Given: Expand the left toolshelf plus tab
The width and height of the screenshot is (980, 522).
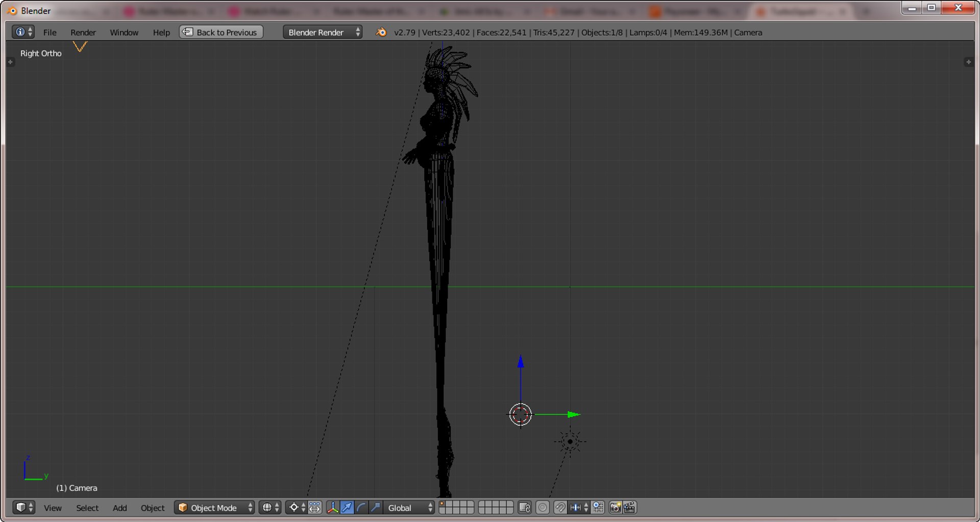Looking at the screenshot, I should 10,62.
